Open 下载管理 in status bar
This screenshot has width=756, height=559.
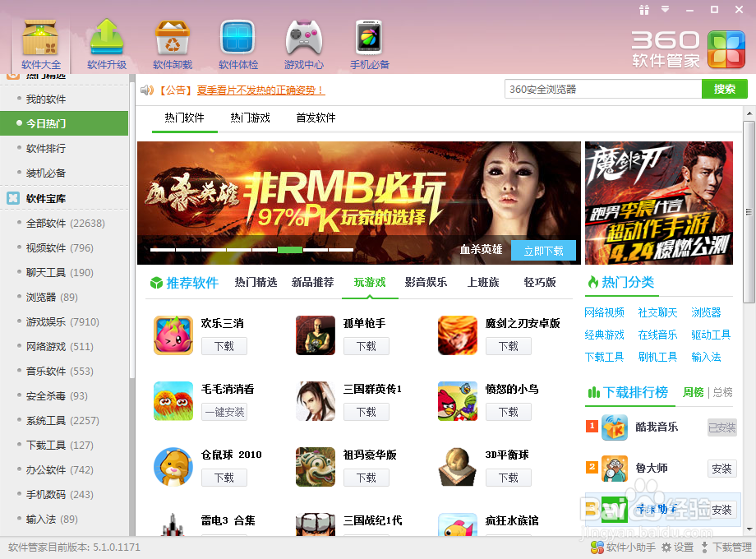coord(726,547)
